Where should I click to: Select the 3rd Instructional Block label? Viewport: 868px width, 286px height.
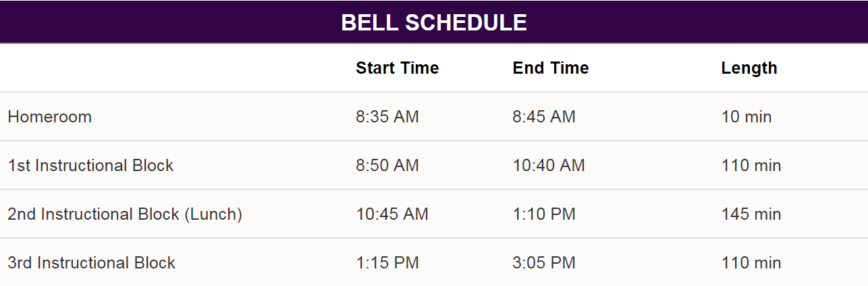(92, 263)
